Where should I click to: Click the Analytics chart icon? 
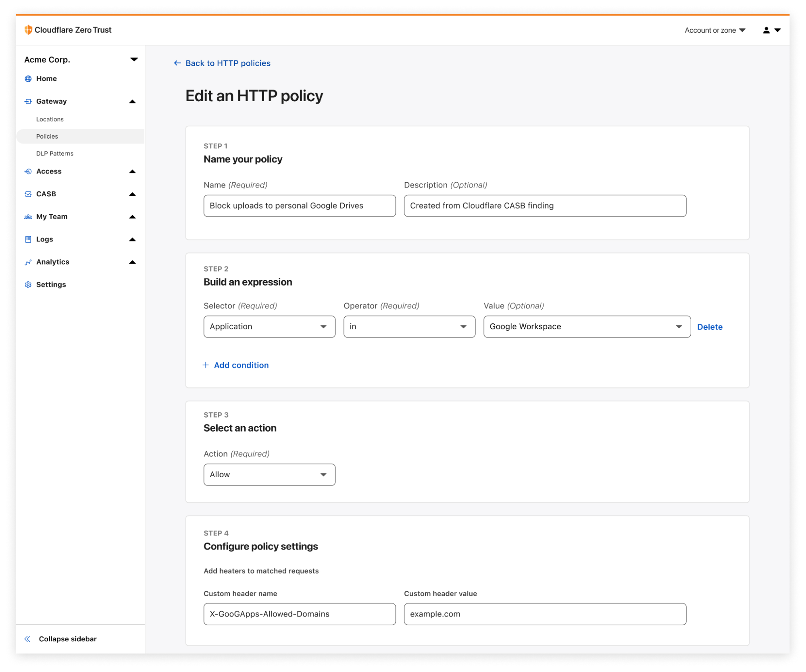click(x=28, y=262)
